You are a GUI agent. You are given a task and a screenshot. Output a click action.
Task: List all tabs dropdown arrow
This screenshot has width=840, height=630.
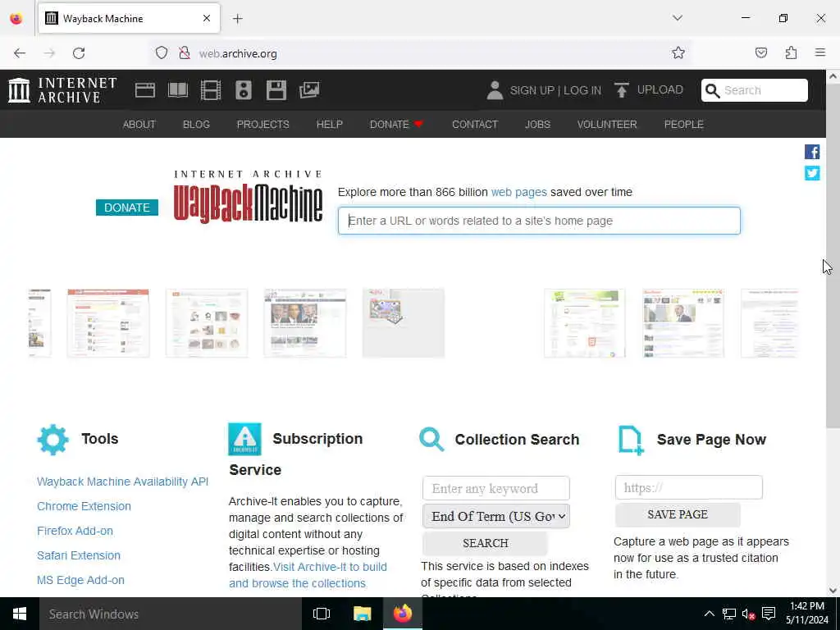click(678, 18)
